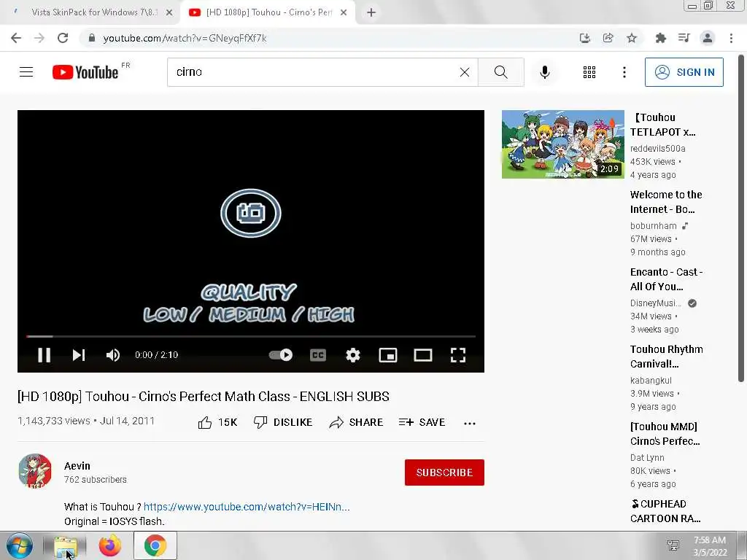Open the Windows Start menu
The image size is (747, 560).
(x=20, y=545)
